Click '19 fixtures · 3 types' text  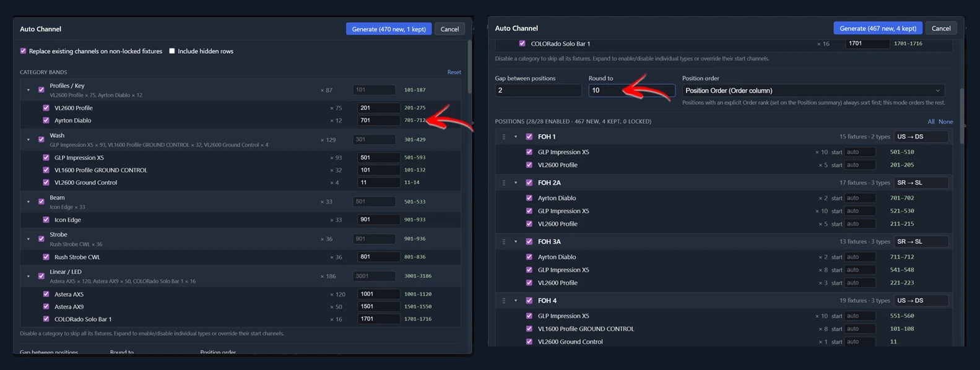[864, 301]
